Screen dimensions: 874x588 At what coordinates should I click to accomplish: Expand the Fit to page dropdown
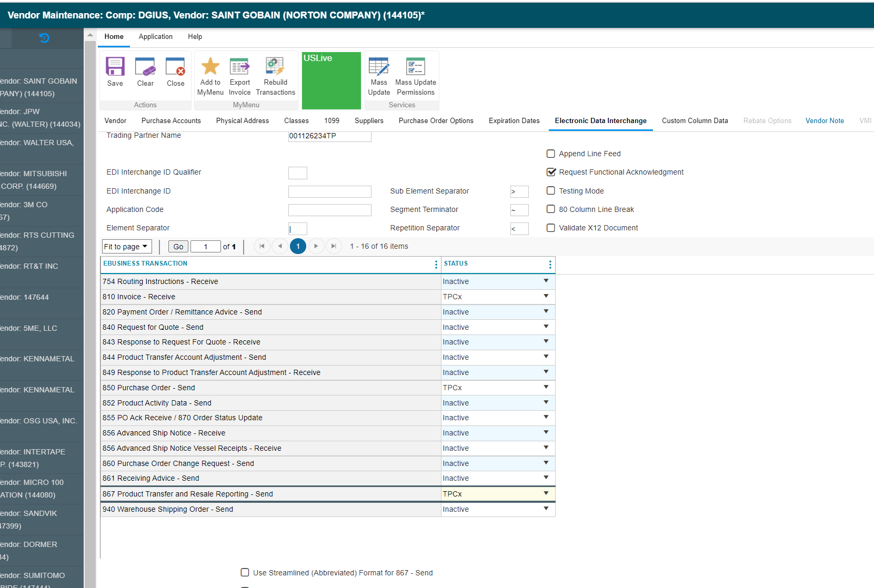click(x=126, y=247)
